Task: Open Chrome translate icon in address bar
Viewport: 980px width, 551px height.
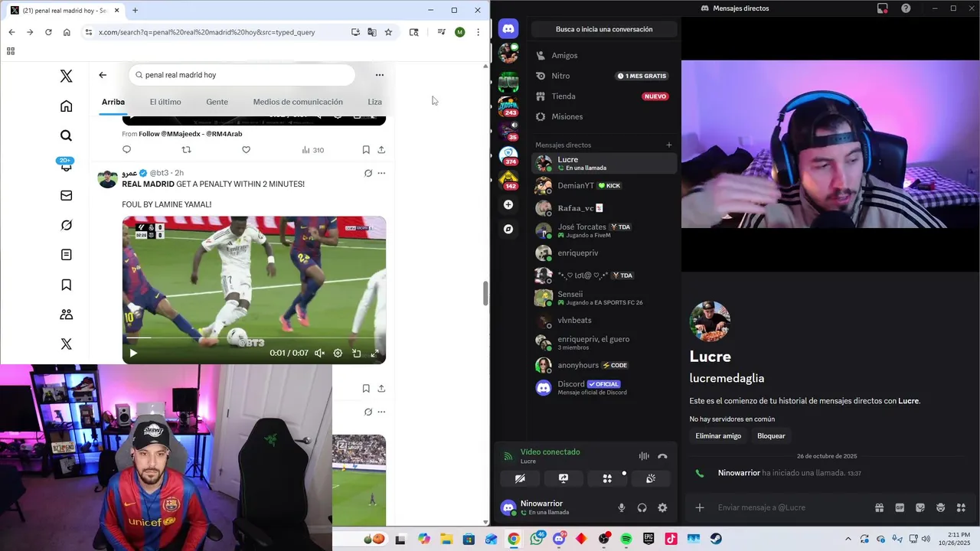Action: click(x=372, y=32)
